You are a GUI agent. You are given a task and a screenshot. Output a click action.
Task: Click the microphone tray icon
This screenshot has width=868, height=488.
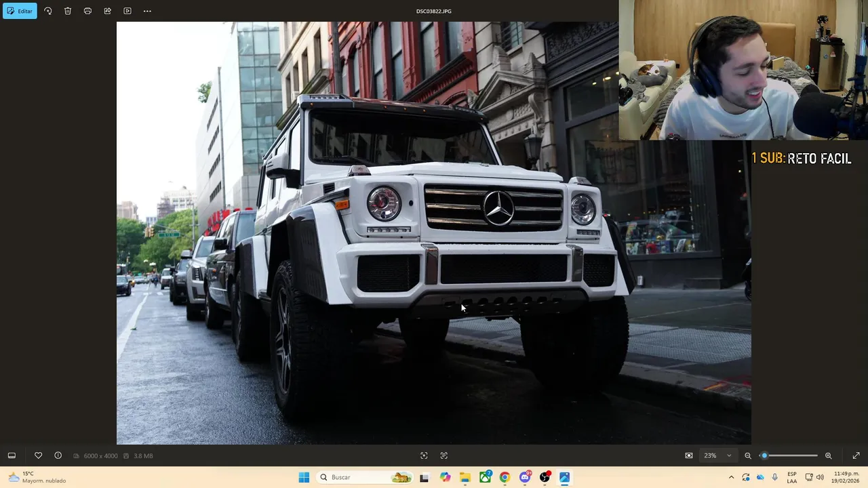tap(774, 477)
